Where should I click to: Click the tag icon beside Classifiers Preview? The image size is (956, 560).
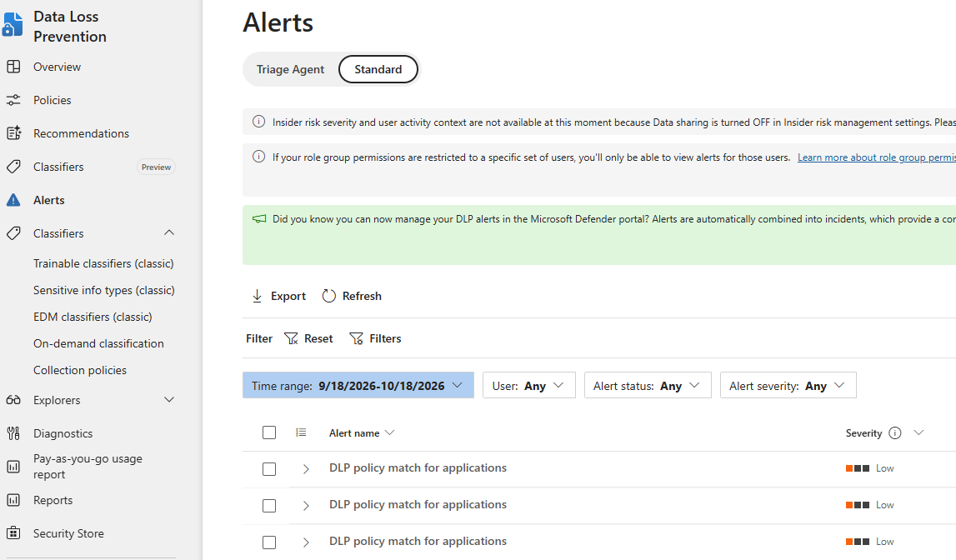(x=13, y=167)
